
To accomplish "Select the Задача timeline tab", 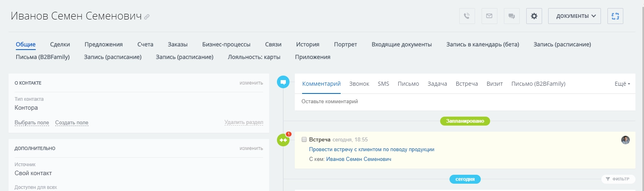I will (x=437, y=84).
